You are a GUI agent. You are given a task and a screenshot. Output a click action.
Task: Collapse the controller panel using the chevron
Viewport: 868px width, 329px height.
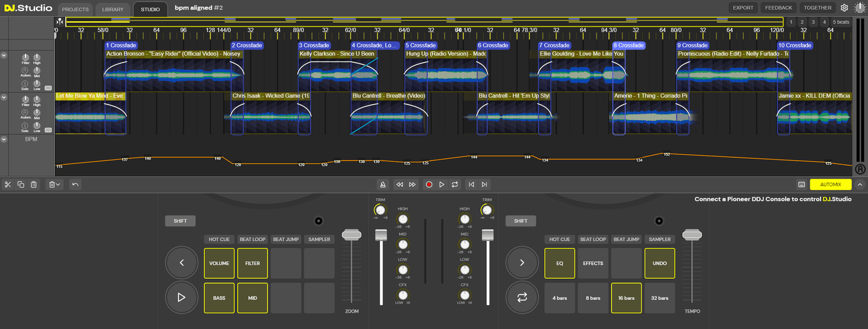pos(860,184)
